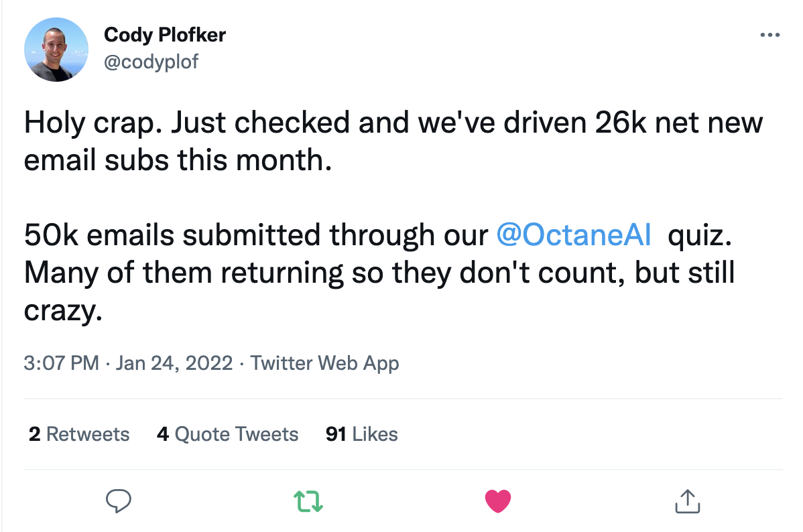Image resolution: width=803 pixels, height=532 pixels.
Task: Visit the @codyplof handle link
Action: pos(151,62)
